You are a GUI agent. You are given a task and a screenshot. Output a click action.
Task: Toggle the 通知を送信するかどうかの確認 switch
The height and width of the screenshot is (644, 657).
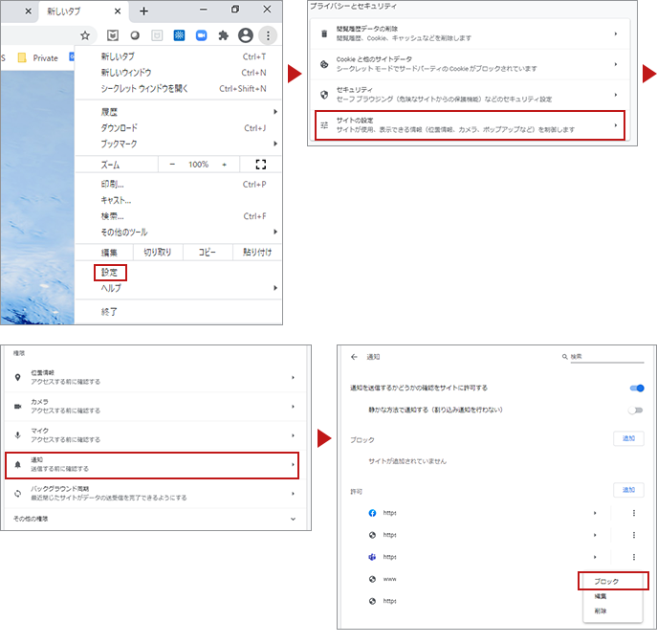pos(636,388)
